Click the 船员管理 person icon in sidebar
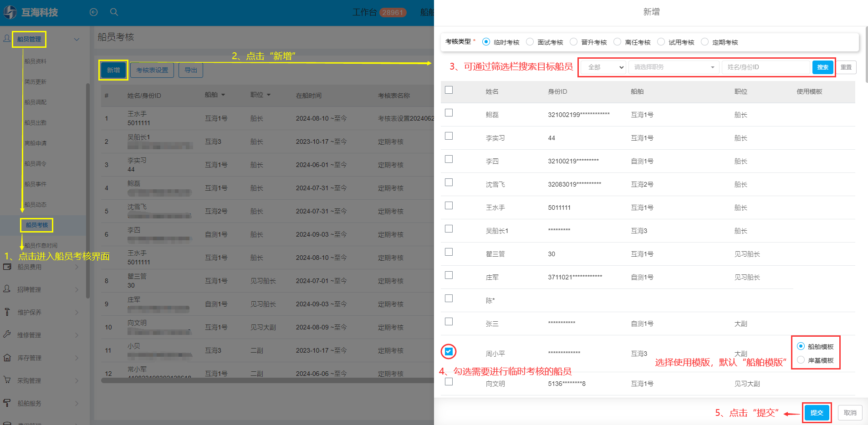The image size is (868, 425). click(7, 39)
